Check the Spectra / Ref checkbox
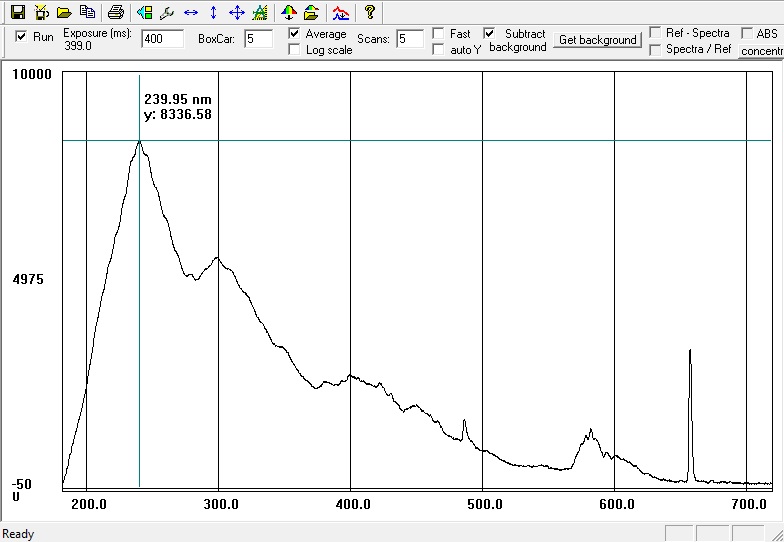Screen dimensions: 784x542 [x=655, y=50]
